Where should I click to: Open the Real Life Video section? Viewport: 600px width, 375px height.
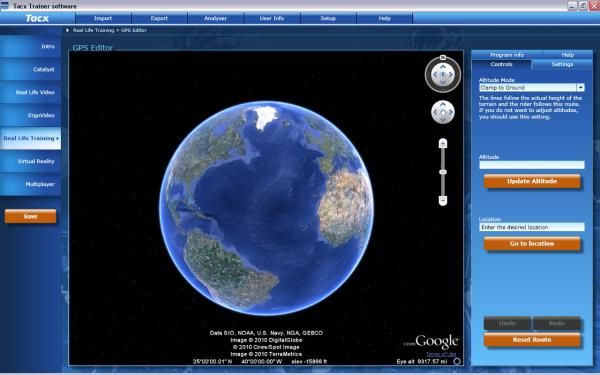[x=31, y=92]
